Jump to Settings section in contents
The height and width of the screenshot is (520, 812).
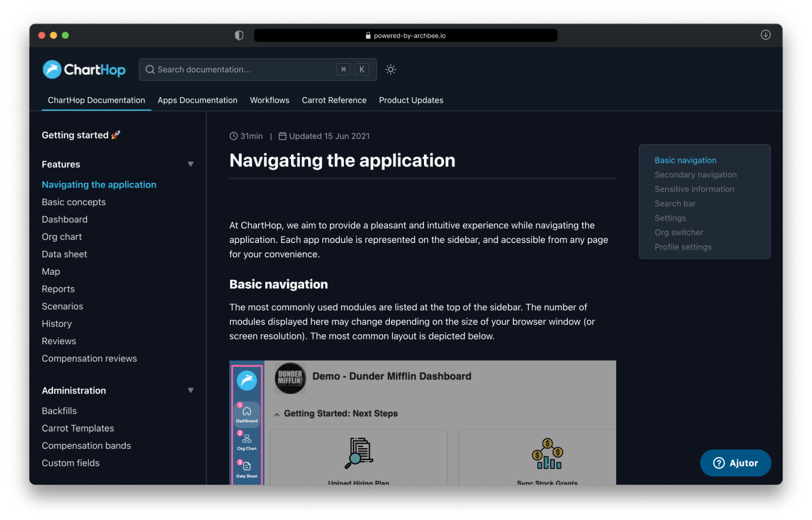(x=670, y=218)
